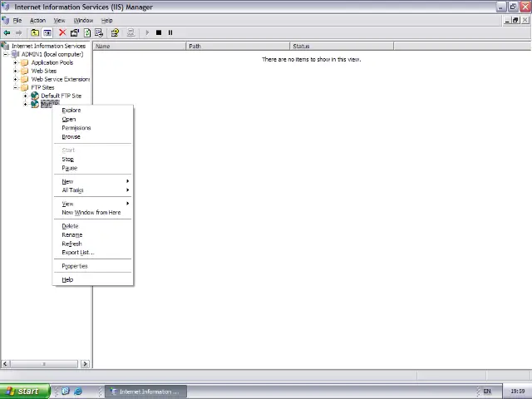
Task: Open Properties via the toolbar icon
Action: [75, 32]
